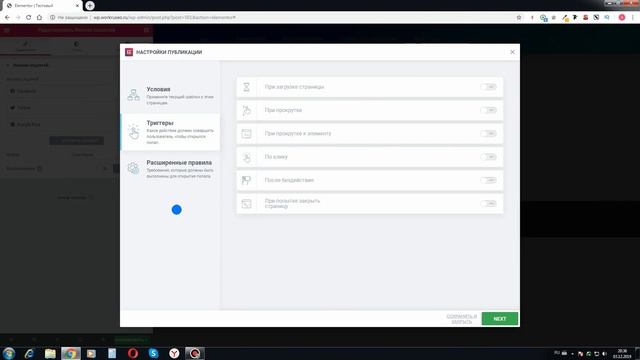Click the При прокрутке к элементу label

click(x=298, y=133)
